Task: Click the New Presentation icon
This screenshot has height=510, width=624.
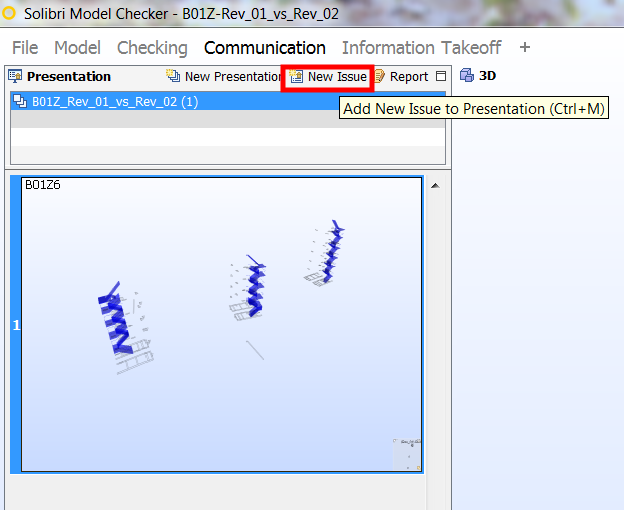Action: (x=173, y=76)
